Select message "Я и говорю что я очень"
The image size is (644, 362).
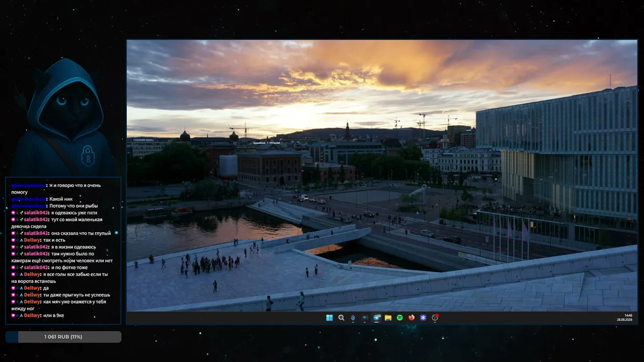75,185
